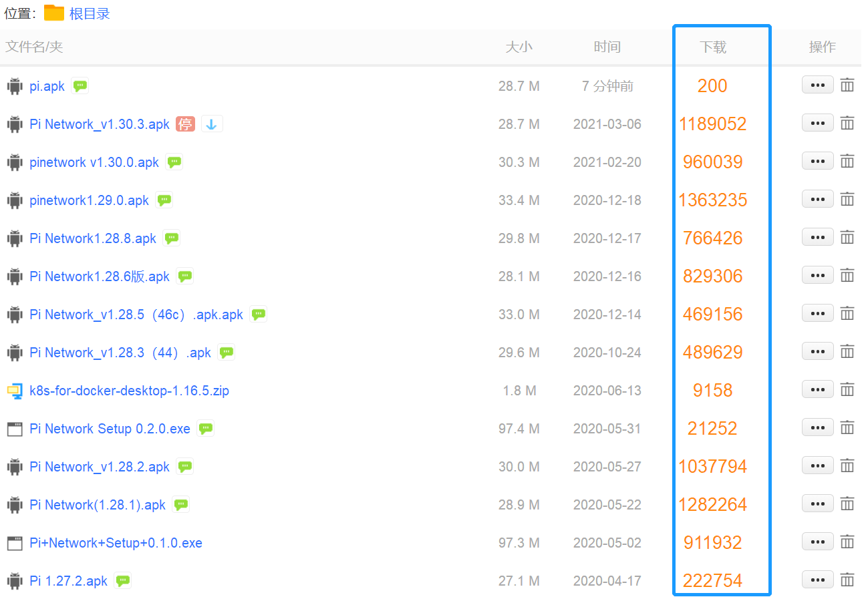868x597 pixels.
Task: Click comment icon beside Pi Network_v1.28.3 (44)
Action: point(227,352)
